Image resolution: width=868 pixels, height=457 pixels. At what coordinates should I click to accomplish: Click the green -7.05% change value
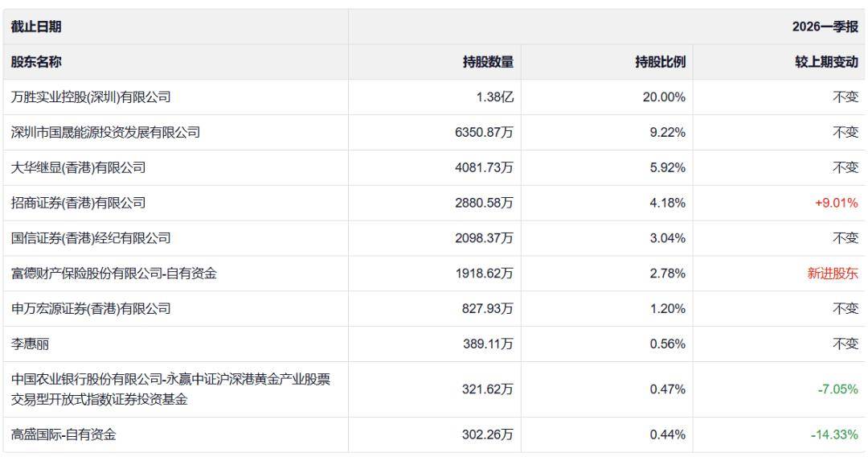coord(838,389)
